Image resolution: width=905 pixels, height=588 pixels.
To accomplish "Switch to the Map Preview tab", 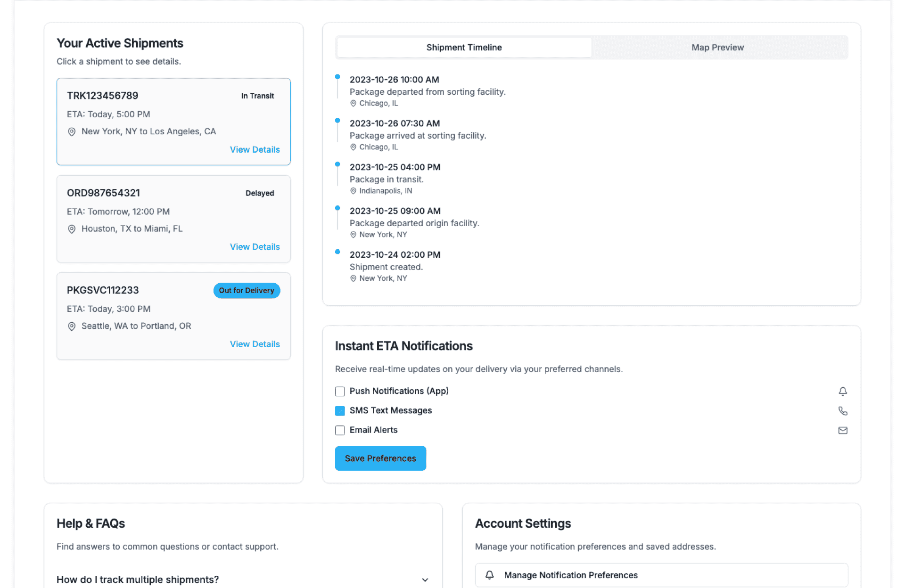I will pyautogui.click(x=717, y=48).
